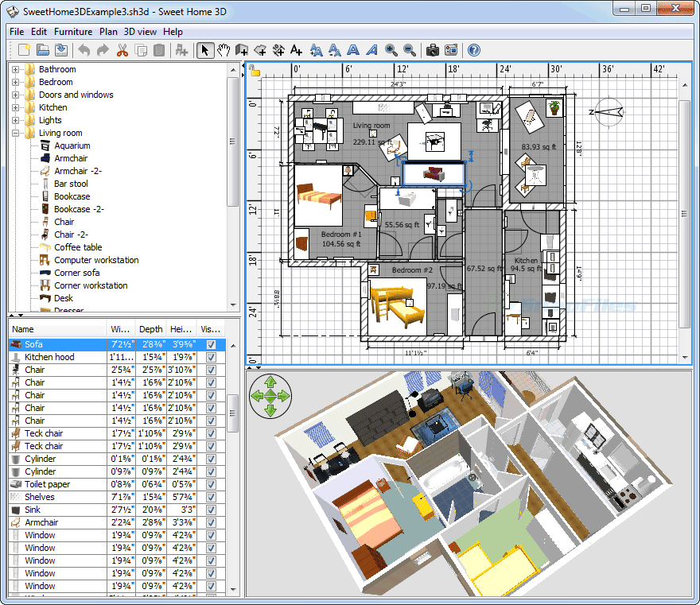This screenshot has width=700, height=605.
Task: Click the Decrease text size icon
Action: (335, 50)
